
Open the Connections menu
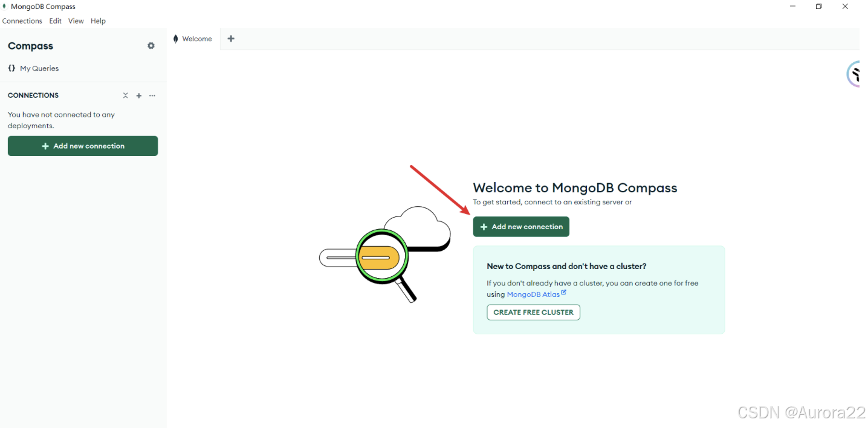click(22, 21)
